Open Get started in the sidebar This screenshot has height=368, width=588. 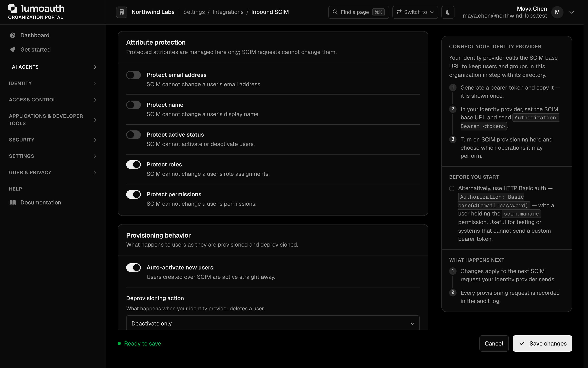53,50
